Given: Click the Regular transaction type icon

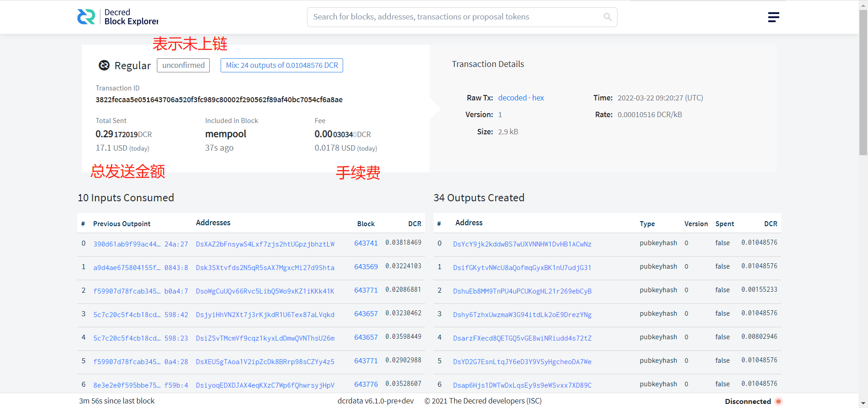Looking at the screenshot, I should pyautogui.click(x=104, y=66).
